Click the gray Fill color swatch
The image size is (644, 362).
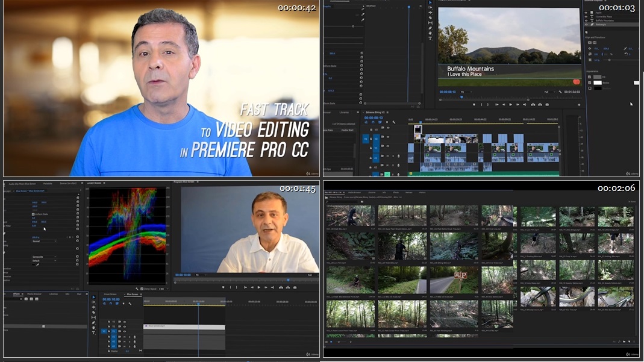[x=598, y=77]
